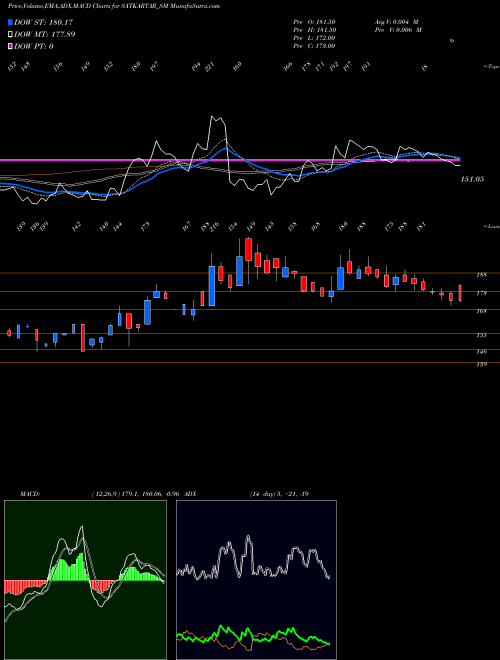Click the 'Pre C: 173.00' value
This screenshot has height=660, width=500.
click(314, 46)
